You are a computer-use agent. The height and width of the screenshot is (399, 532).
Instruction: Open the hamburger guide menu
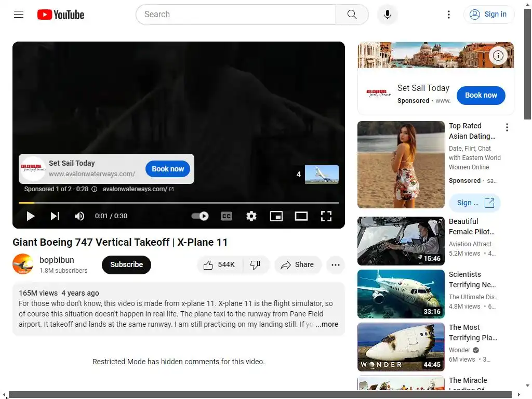tap(19, 14)
